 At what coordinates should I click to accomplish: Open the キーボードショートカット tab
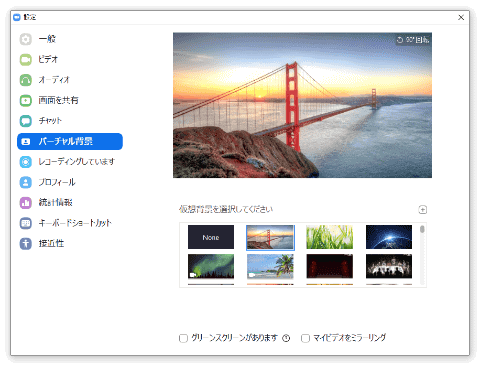click(70, 223)
